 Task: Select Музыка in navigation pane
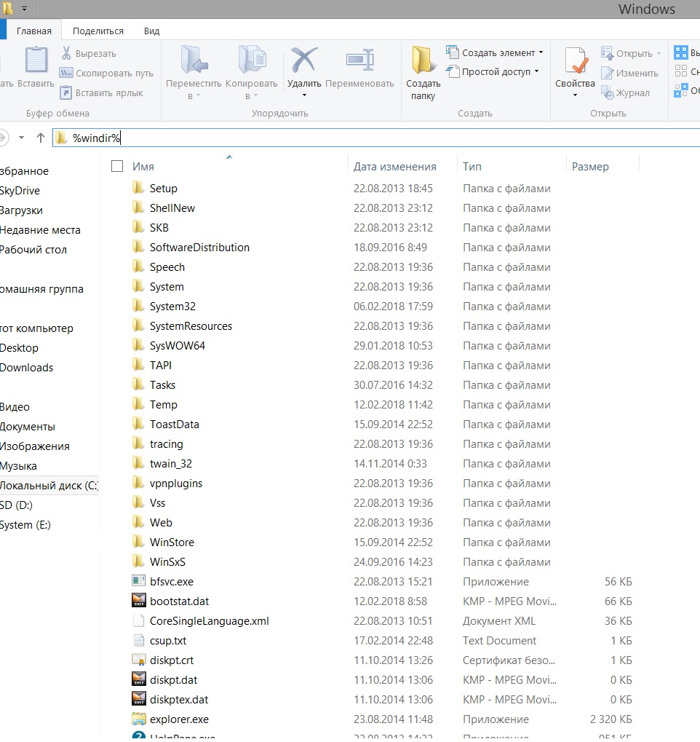click(x=18, y=465)
